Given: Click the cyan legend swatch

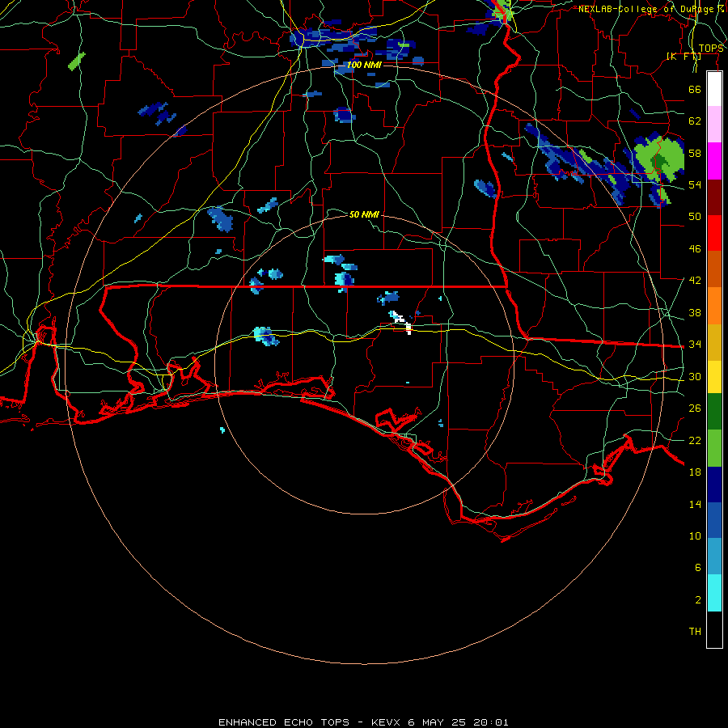Looking at the screenshot, I should pos(714,593).
